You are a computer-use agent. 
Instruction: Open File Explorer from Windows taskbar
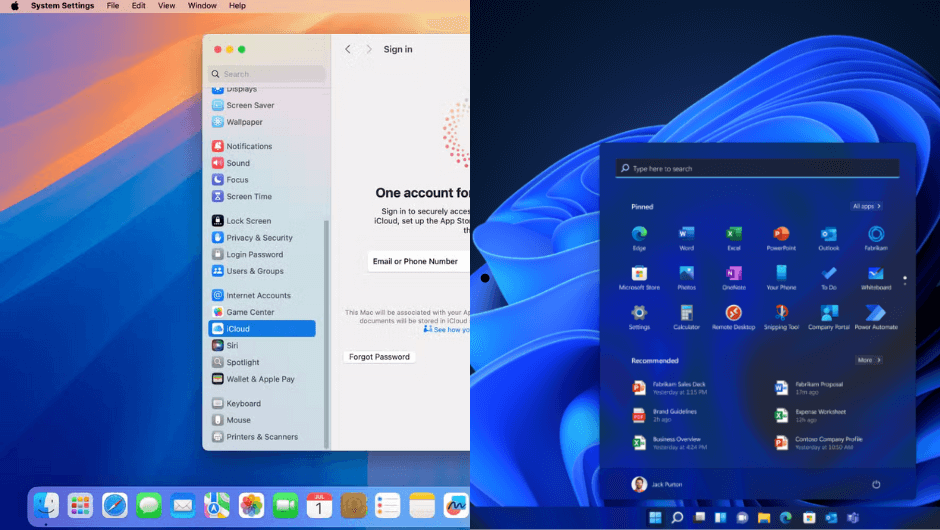pyautogui.click(x=764, y=517)
